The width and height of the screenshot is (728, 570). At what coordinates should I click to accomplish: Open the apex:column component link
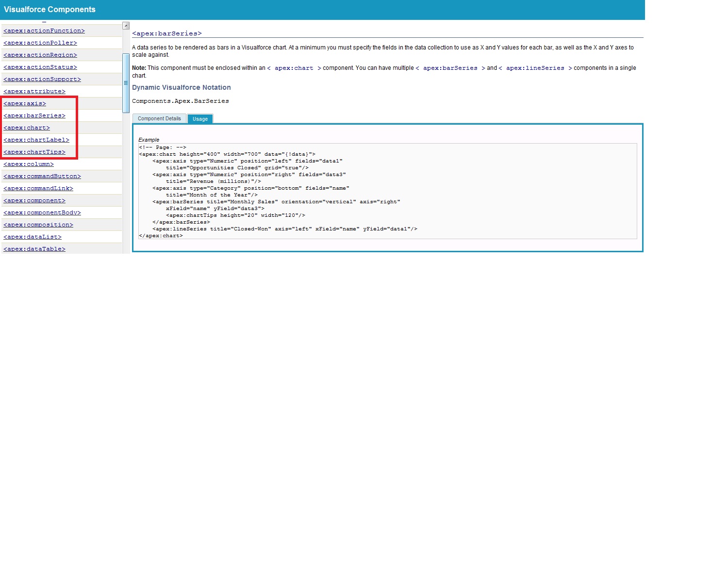click(29, 164)
